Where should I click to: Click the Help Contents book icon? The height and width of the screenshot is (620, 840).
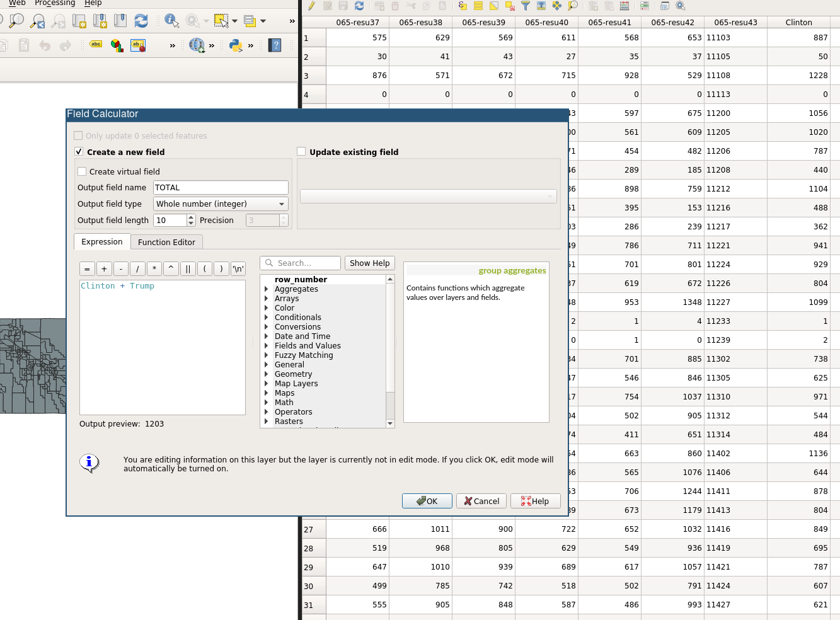click(x=275, y=45)
